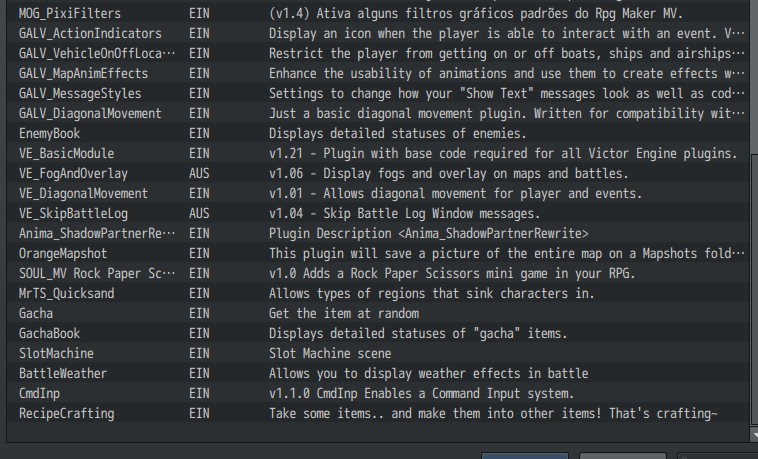Select the MrTS_Quicksand plugin row

[378, 294]
